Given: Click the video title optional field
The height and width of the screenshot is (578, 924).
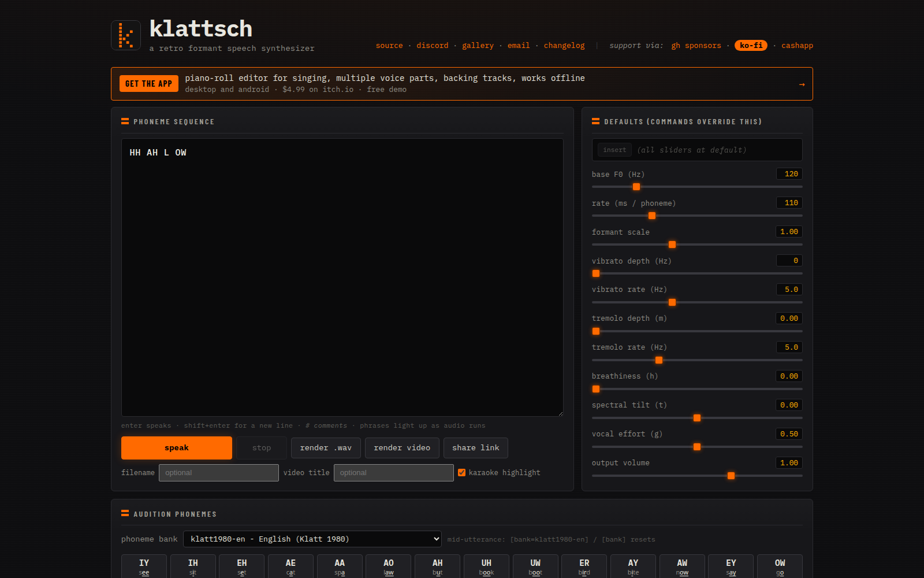Looking at the screenshot, I should 394,473.
